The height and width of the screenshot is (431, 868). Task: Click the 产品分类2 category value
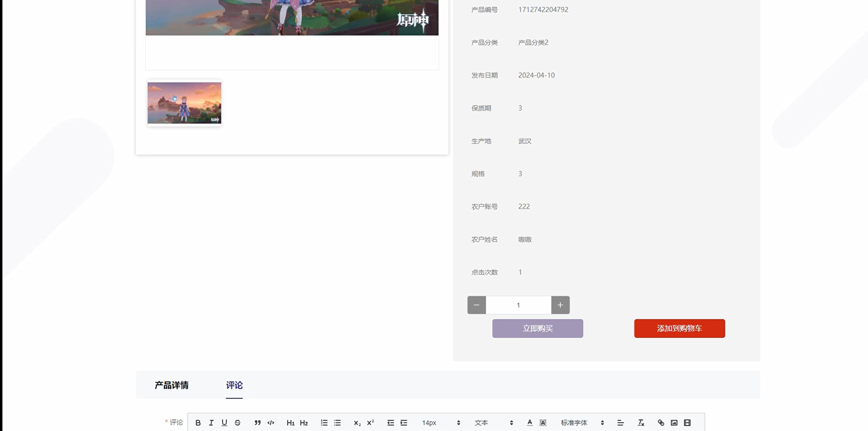(533, 42)
